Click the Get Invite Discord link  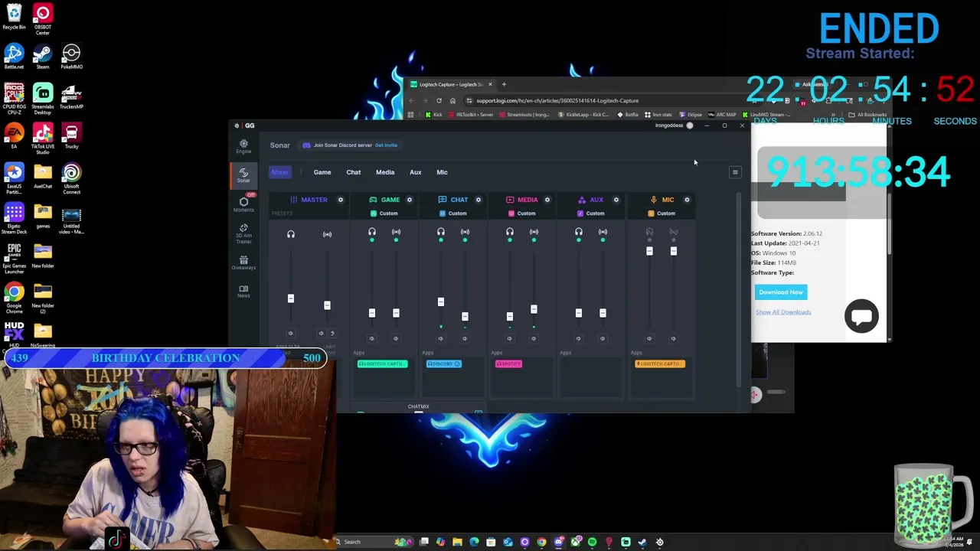386,145
